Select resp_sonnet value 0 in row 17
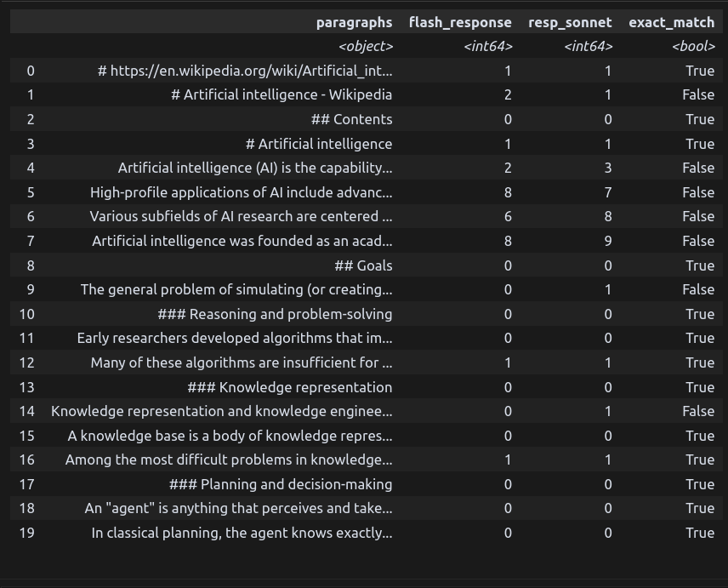Viewport: 728px width, 588px height. pos(608,484)
